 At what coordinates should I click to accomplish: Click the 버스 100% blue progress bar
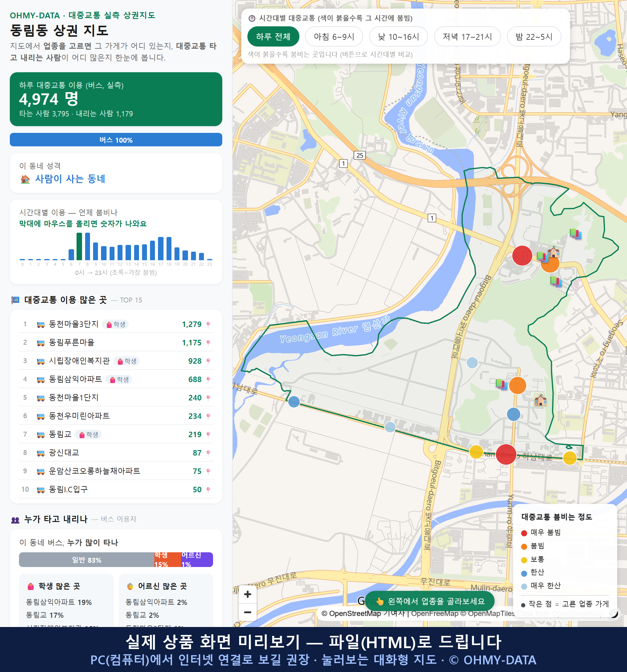tap(116, 140)
